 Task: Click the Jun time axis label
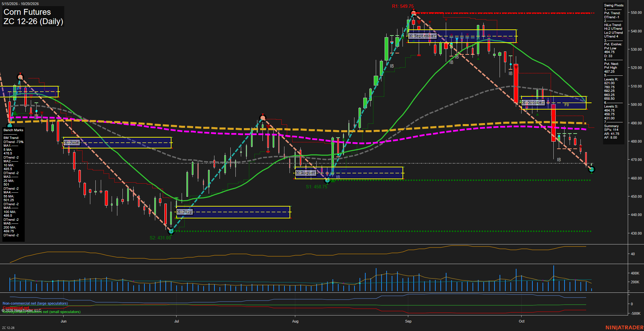click(x=64, y=321)
